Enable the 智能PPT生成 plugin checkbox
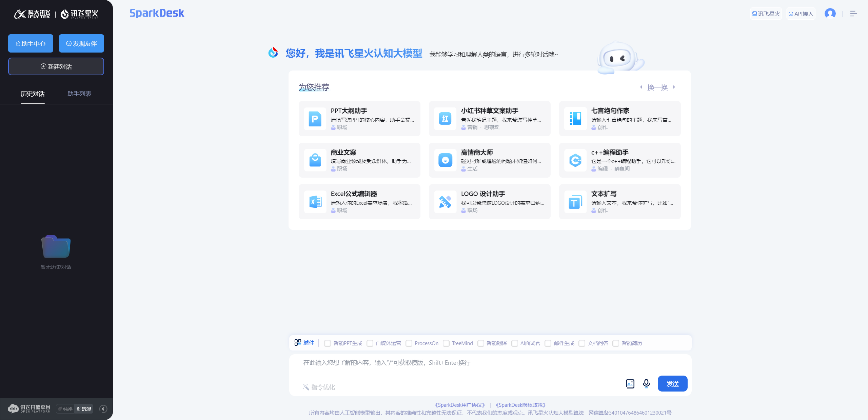Screen dimensions: 868x420 pos(328,343)
